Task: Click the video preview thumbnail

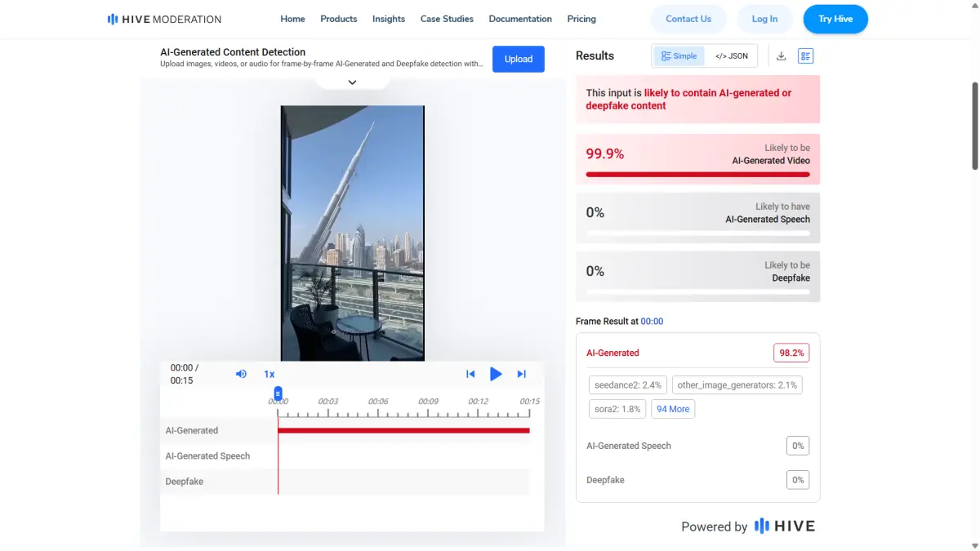Action: 352,233
